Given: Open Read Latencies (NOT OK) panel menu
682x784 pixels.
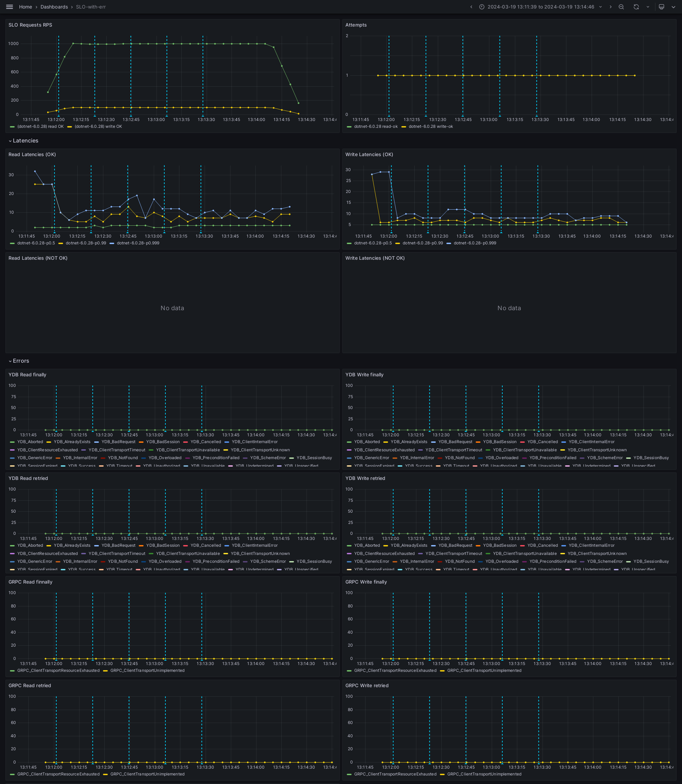Looking at the screenshot, I should point(38,258).
